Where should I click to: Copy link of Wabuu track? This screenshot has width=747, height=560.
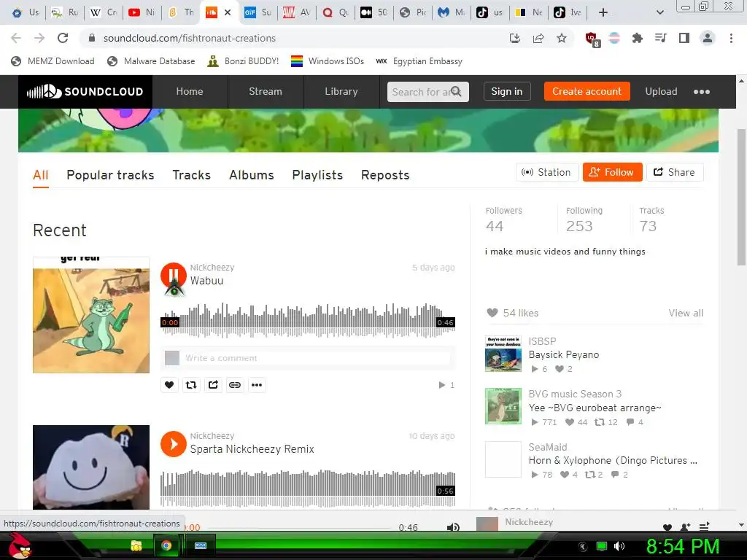click(235, 385)
